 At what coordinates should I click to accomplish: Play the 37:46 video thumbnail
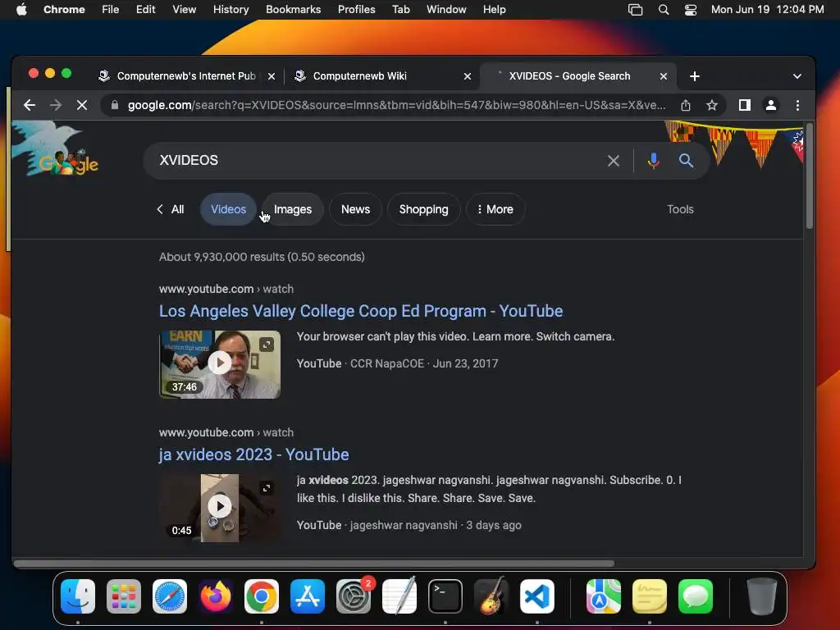(x=220, y=363)
